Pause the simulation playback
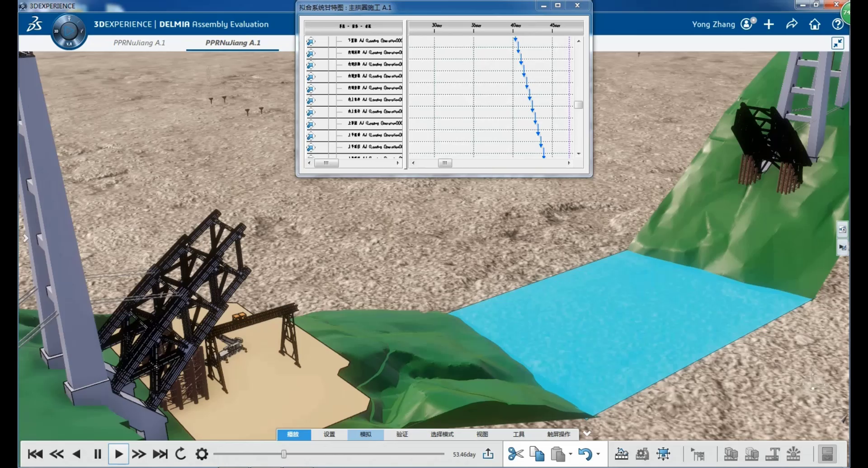Image resolution: width=868 pixels, height=468 pixels. pyautogui.click(x=97, y=454)
